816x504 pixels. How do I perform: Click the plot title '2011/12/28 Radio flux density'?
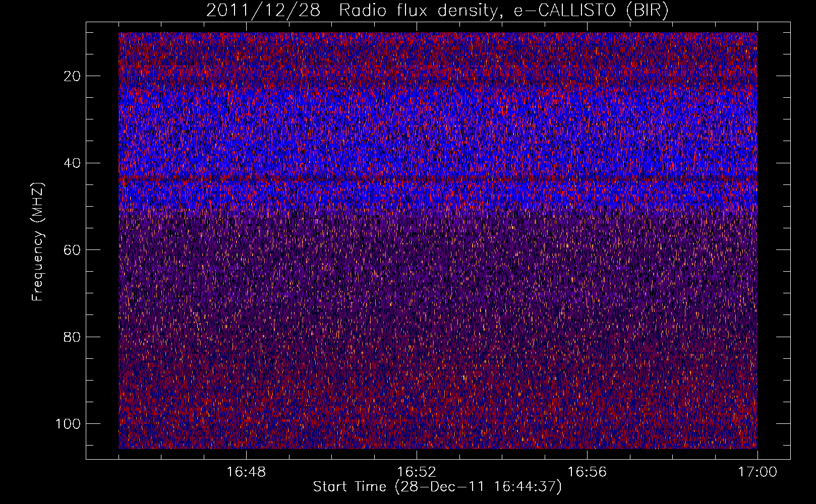pos(437,11)
